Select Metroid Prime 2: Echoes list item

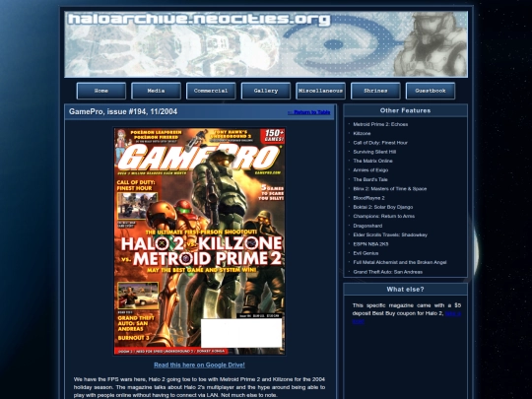[380, 124]
